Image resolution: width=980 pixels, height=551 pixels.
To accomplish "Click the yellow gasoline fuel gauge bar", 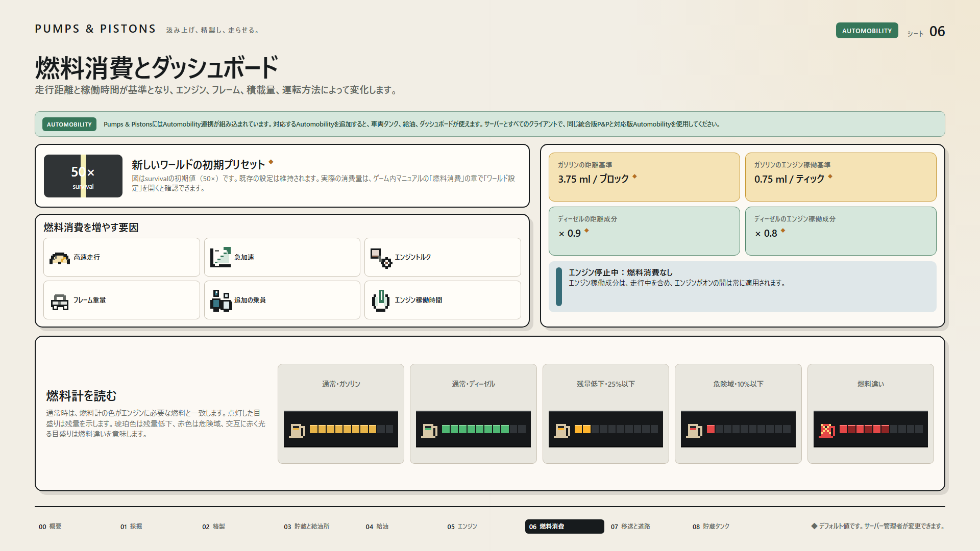I will pos(351,429).
